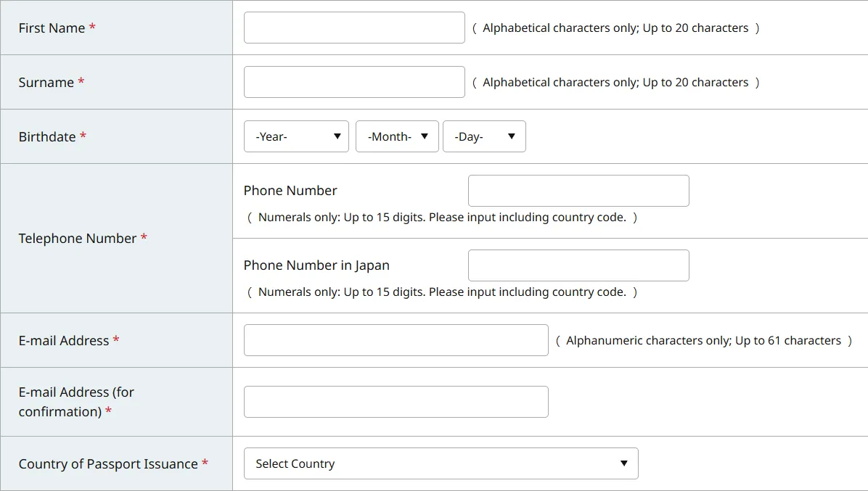Click the 'Phone Number in Japan' label text

pyautogui.click(x=316, y=265)
